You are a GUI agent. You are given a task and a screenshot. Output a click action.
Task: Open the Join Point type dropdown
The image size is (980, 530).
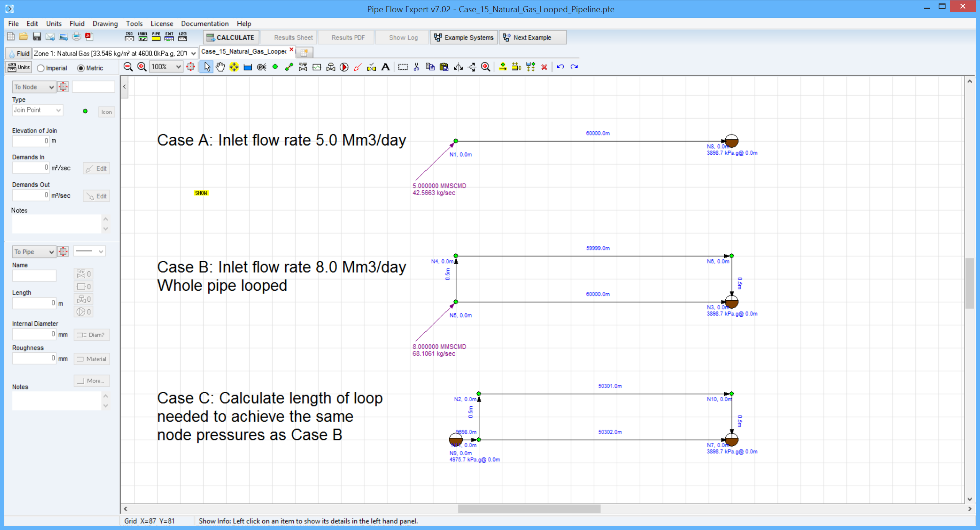coord(37,110)
